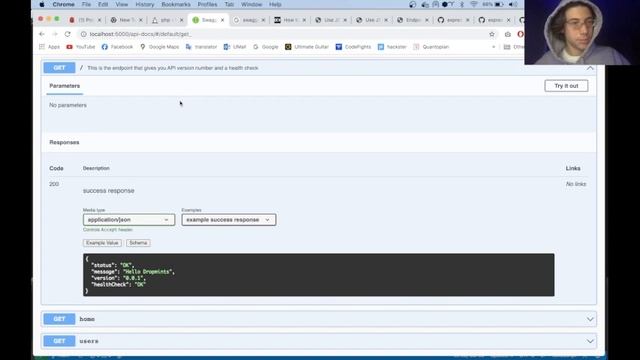Reload the page with the refresh icon
The height and width of the screenshot is (360, 640).
click(x=68, y=34)
